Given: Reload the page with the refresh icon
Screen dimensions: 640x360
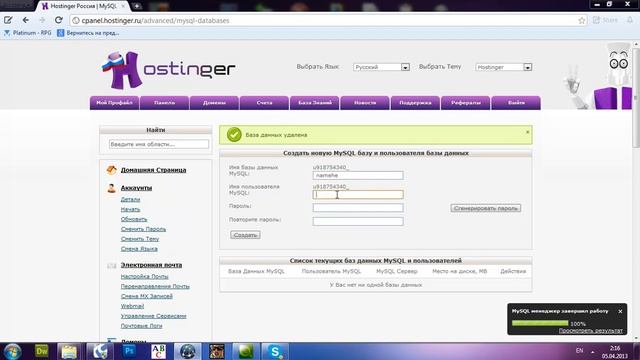Looking at the screenshot, I should (59, 20).
